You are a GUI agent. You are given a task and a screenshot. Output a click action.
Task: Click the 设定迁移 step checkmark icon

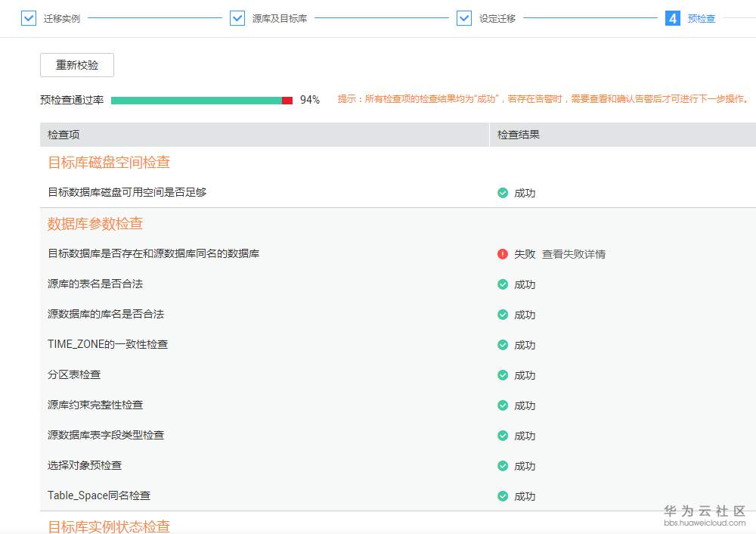click(464, 18)
